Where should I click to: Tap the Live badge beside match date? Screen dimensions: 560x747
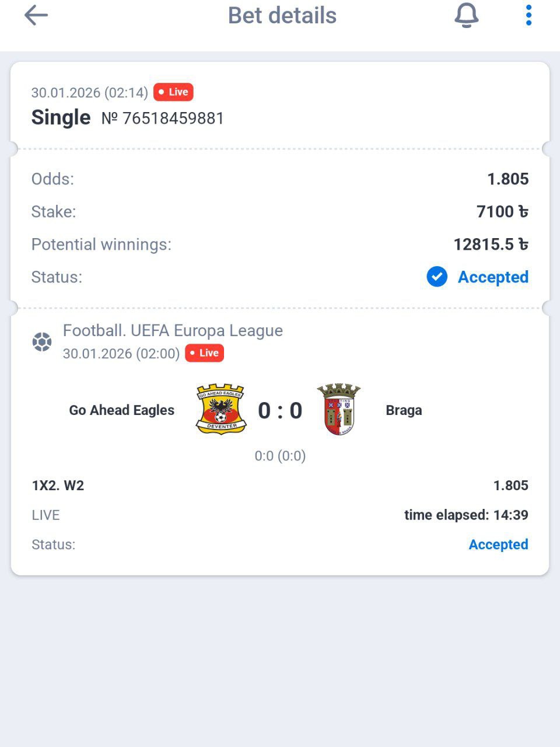click(x=204, y=353)
